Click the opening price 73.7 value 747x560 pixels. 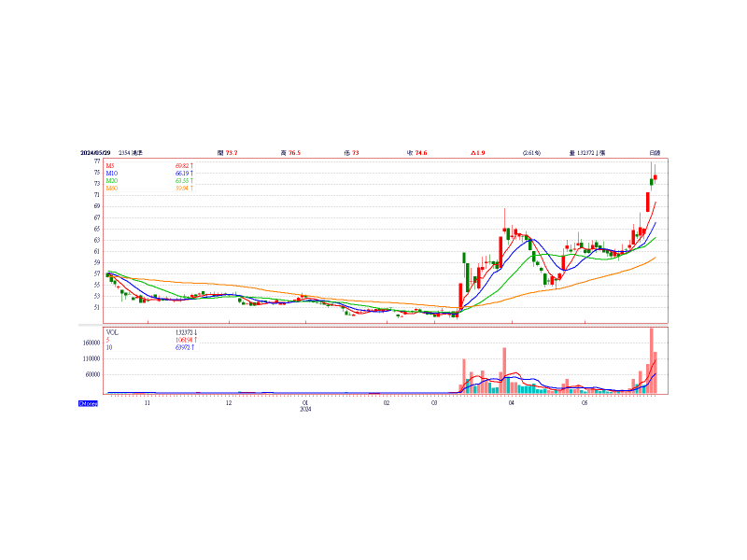(x=231, y=152)
